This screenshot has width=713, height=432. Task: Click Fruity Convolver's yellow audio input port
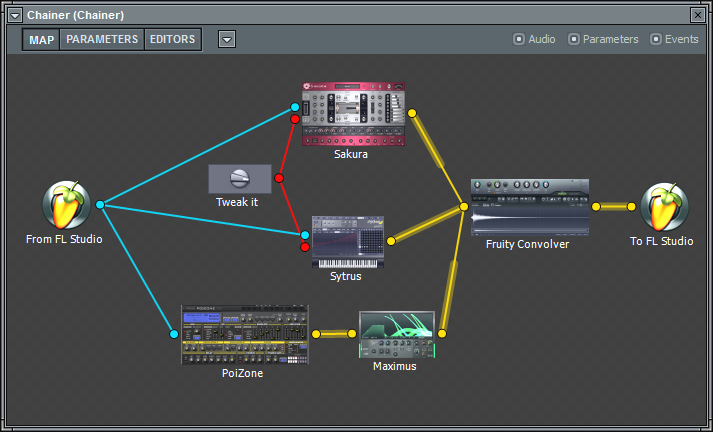tap(464, 207)
